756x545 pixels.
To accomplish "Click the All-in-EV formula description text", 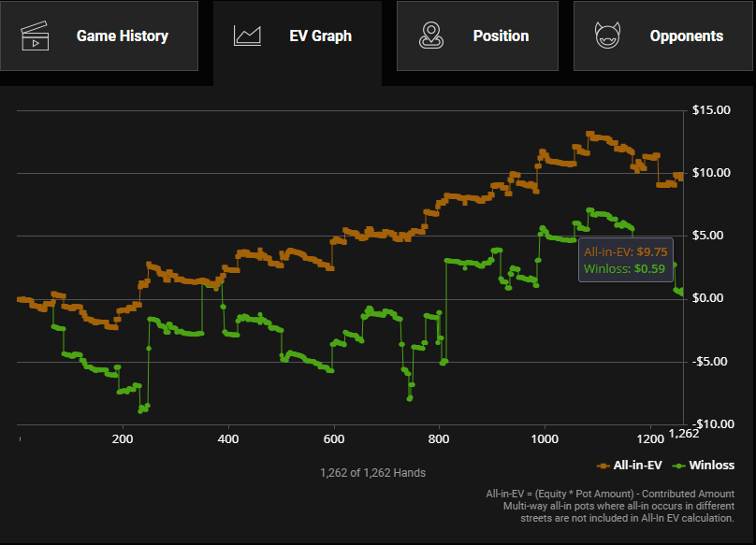I will pyautogui.click(x=610, y=506).
